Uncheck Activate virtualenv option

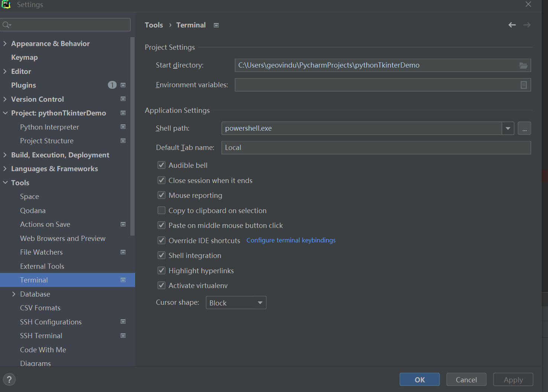162,285
